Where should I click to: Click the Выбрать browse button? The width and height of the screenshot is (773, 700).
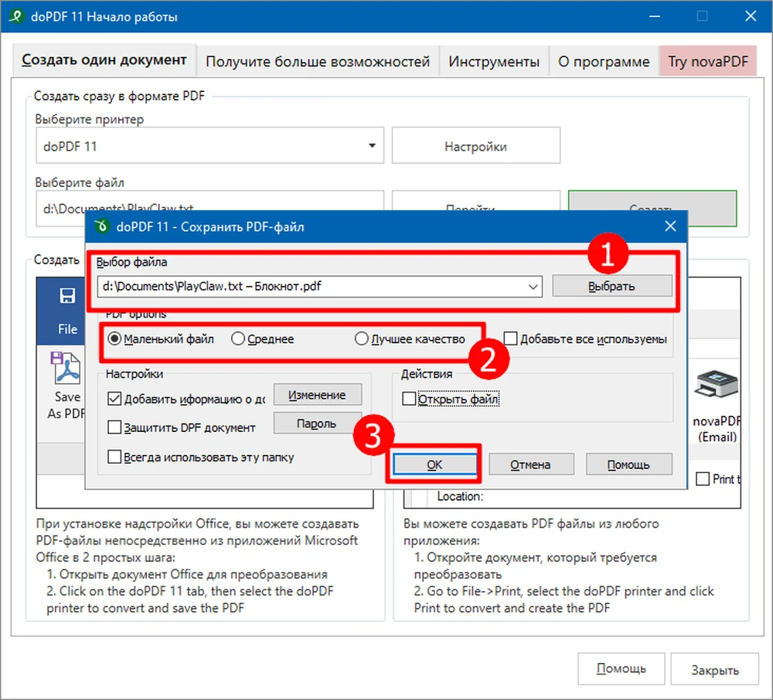(x=611, y=287)
